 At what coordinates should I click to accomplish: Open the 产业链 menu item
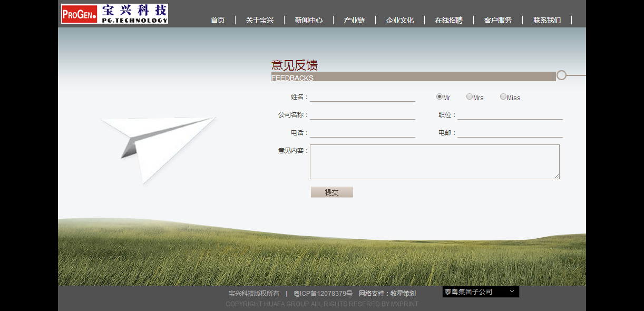pos(354,20)
